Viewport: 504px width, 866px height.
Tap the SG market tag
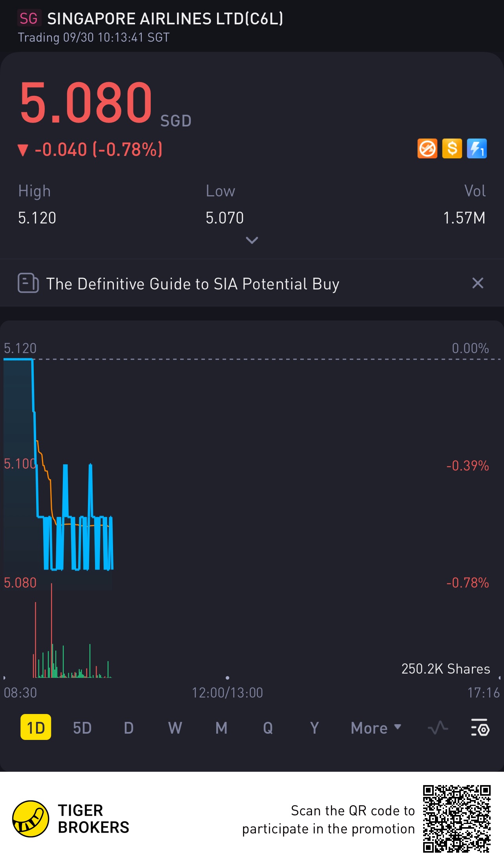click(29, 18)
